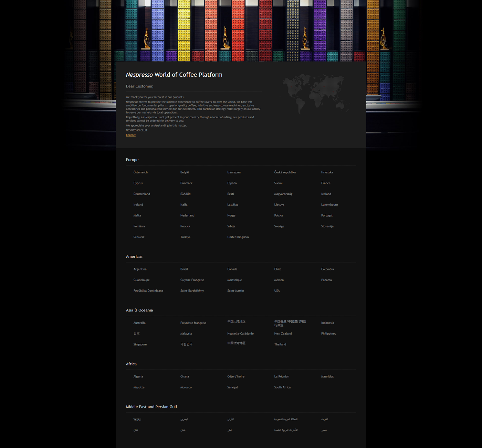The height and width of the screenshot is (448, 482).
Task: Choose Saint-Barthélémy country link
Action: (192, 291)
